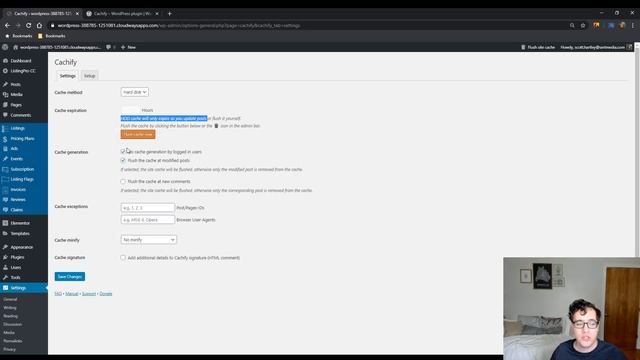Click the site name in admin bar
The height and width of the screenshot is (360, 640).
[57, 47]
